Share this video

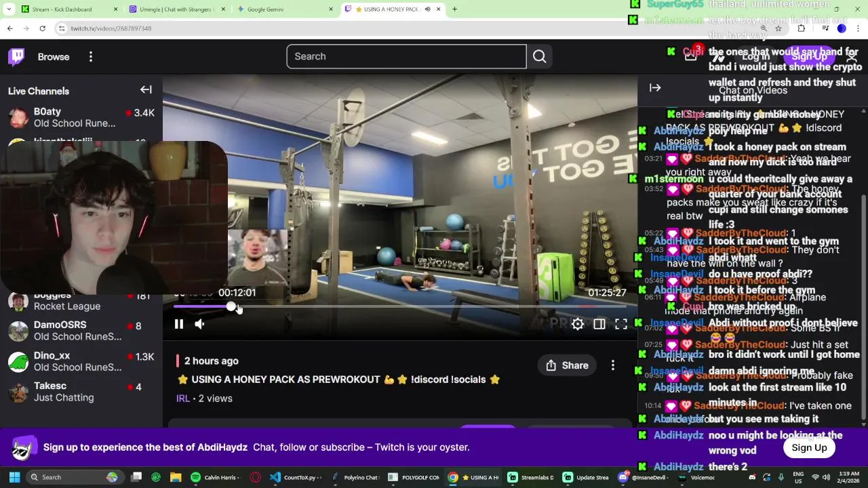click(x=567, y=365)
